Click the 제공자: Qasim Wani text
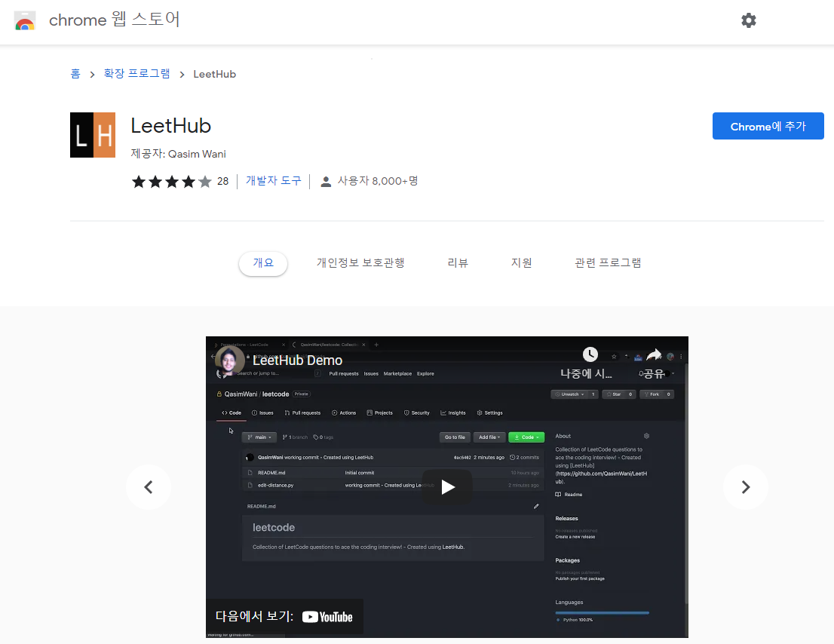 coord(178,154)
